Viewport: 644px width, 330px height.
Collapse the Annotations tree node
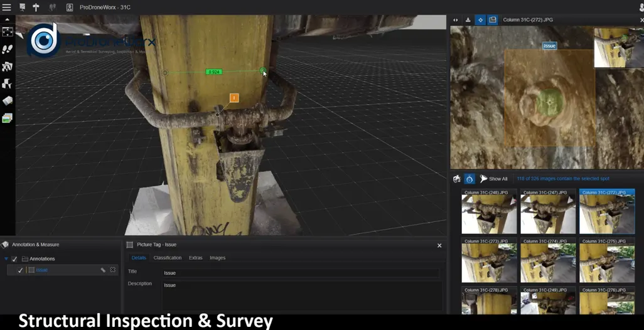point(6,258)
